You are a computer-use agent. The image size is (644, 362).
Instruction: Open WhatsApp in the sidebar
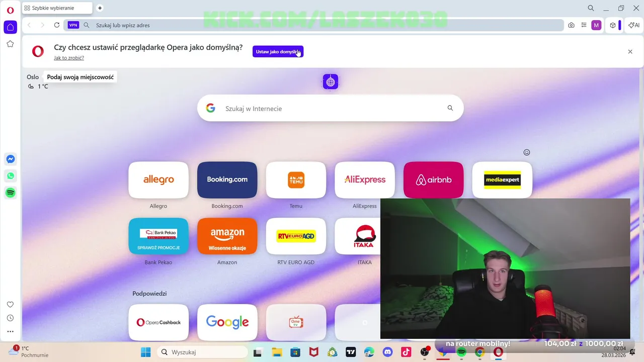(10, 176)
